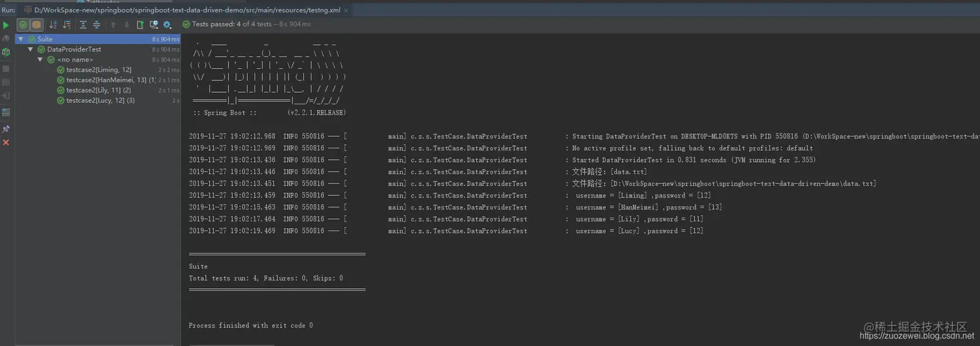Viewport: 980px width, 346px height.
Task: Close the run tab with red X
Action: click(6, 142)
